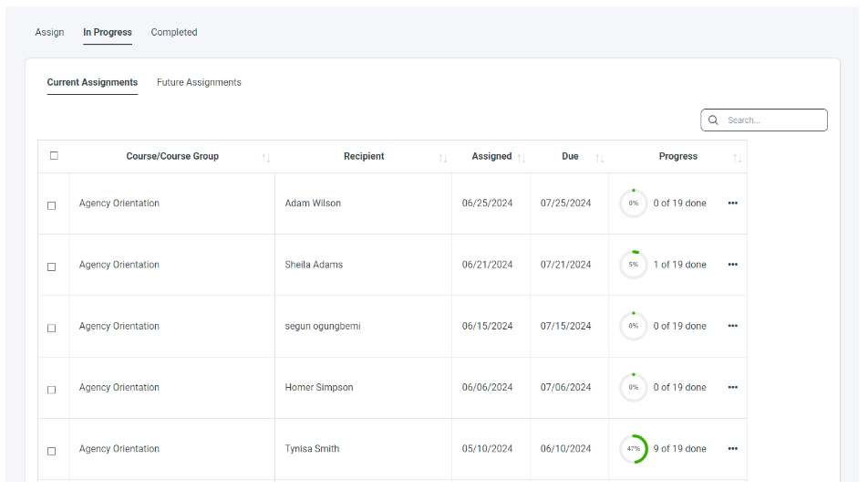Open the Assign tab
The image size is (868, 491).
pyautogui.click(x=49, y=32)
